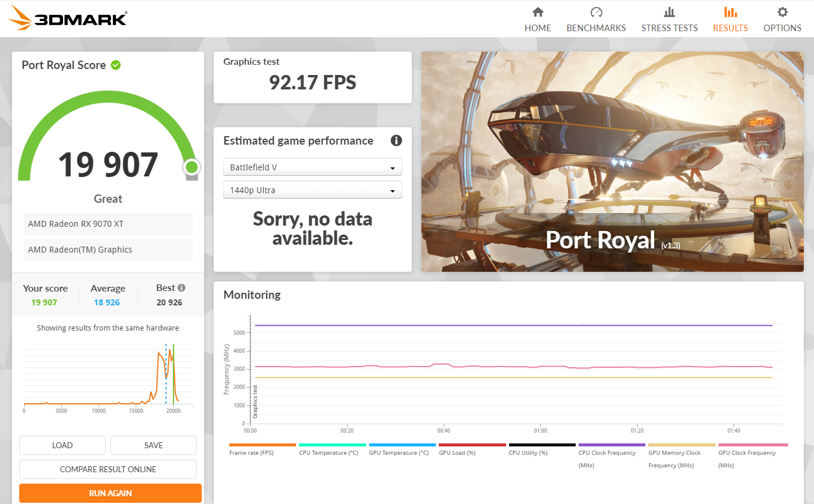
Task: Click COMPARE RESULT ONLINE
Action: click(x=107, y=469)
